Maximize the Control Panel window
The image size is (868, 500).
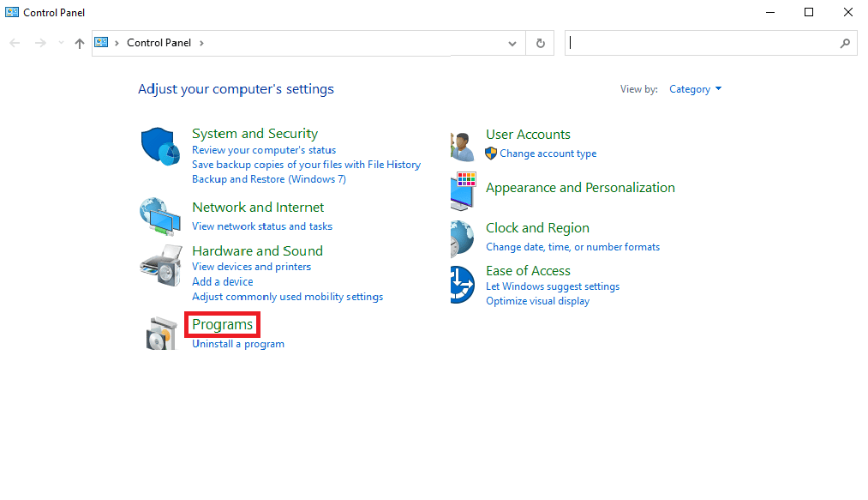[809, 12]
